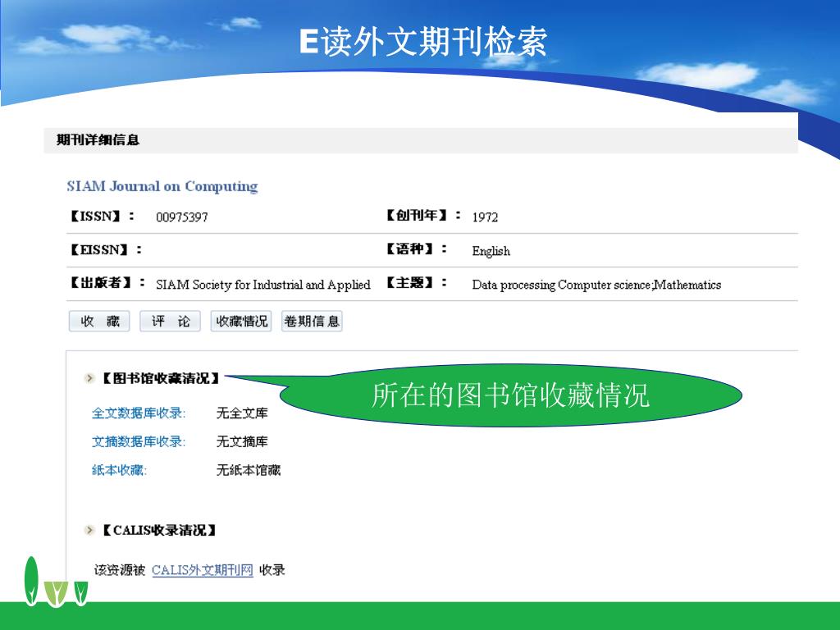840x630 pixels.
Task: Open the SIAM Journal on Computing title link
Action: pos(162,186)
